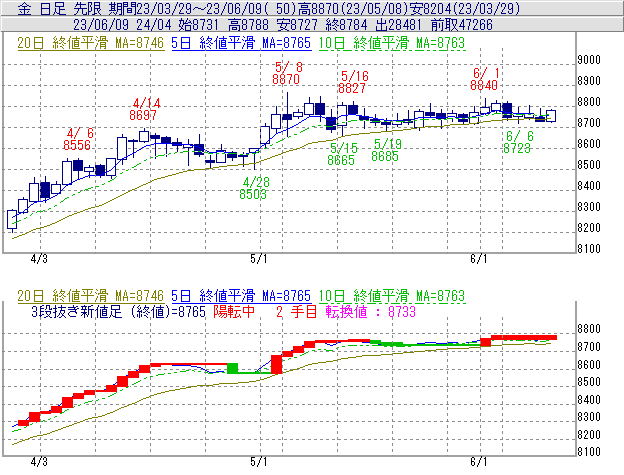
Task: Click the 4/3 date label under upper chart
Action: (x=39, y=259)
